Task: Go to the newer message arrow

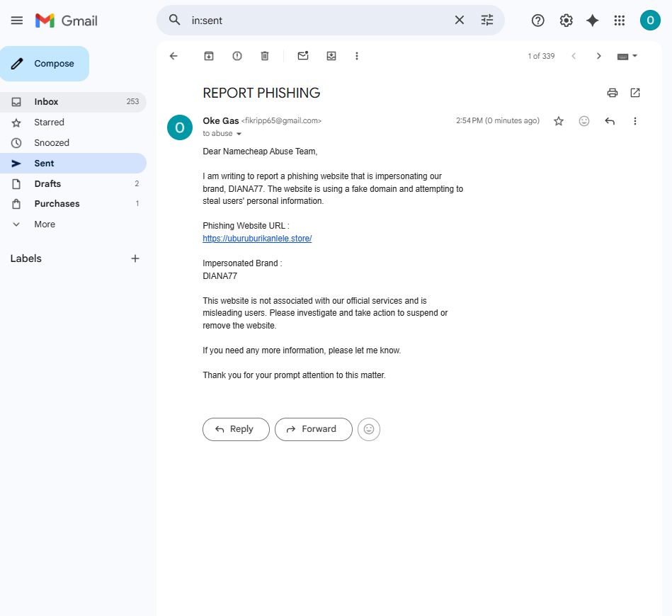Action: pyautogui.click(x=574, y=56)
